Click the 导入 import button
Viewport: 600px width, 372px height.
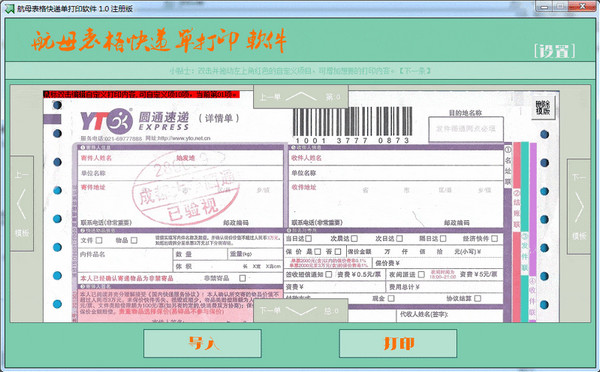pyautogui.click(x=202, y=343)
